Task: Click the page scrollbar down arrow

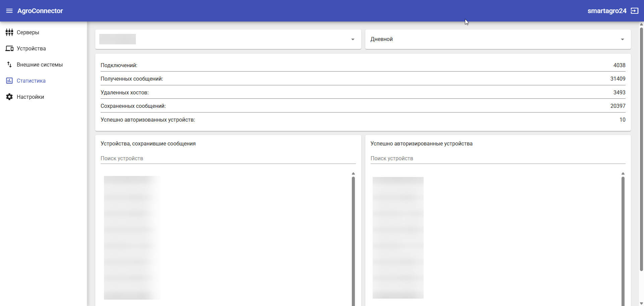Action: tap(641, 303)
